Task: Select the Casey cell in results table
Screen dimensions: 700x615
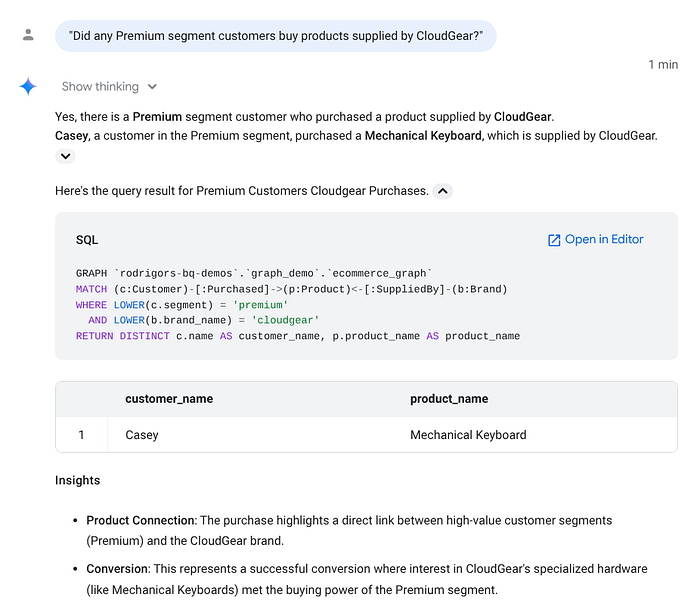Action: tap(142, 435)
